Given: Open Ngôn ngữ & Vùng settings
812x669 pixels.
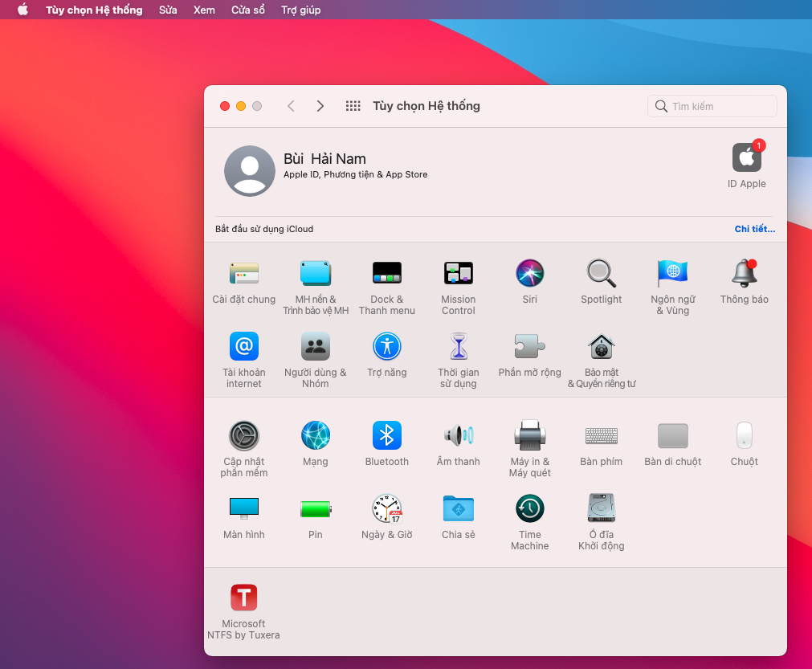Looking at the screenshot, I should (x=673, y=273).
